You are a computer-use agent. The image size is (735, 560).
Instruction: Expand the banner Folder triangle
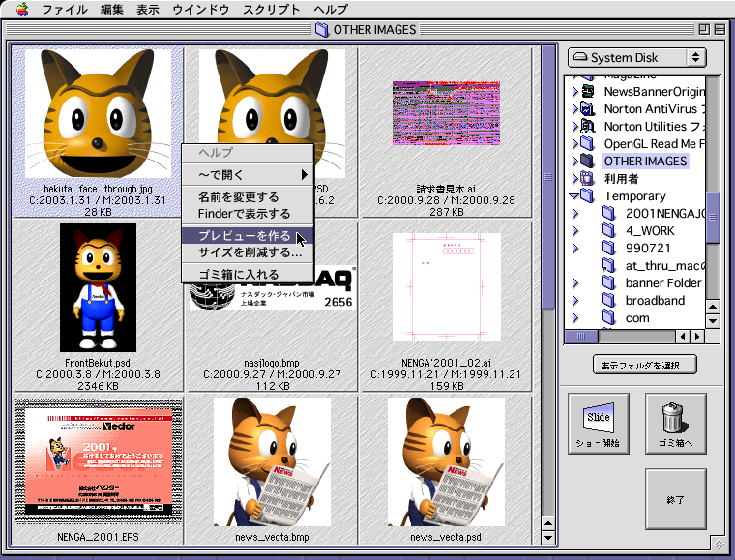575,283
